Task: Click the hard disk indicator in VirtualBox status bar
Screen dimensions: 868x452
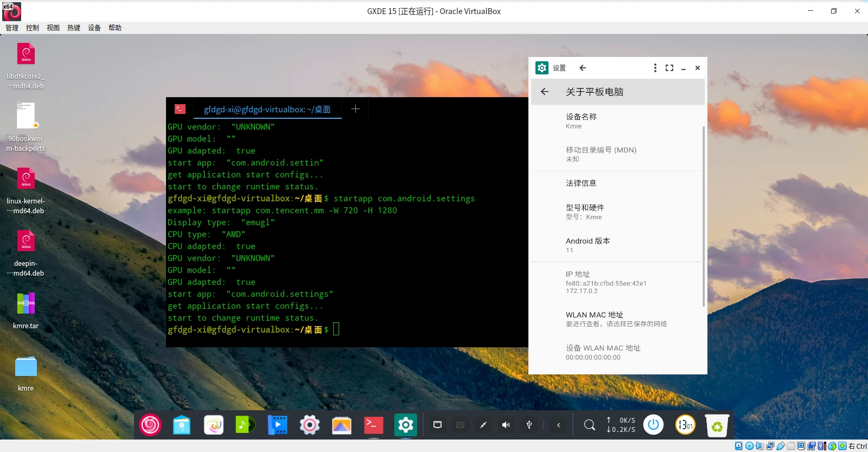Action: [739, 446]
